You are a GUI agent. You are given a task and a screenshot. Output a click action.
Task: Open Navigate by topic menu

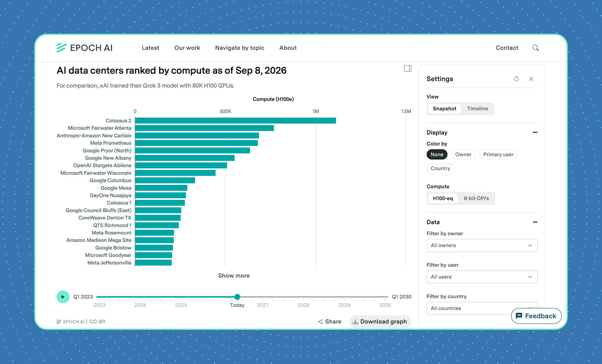pyautogui.click(x=240, y=48)
